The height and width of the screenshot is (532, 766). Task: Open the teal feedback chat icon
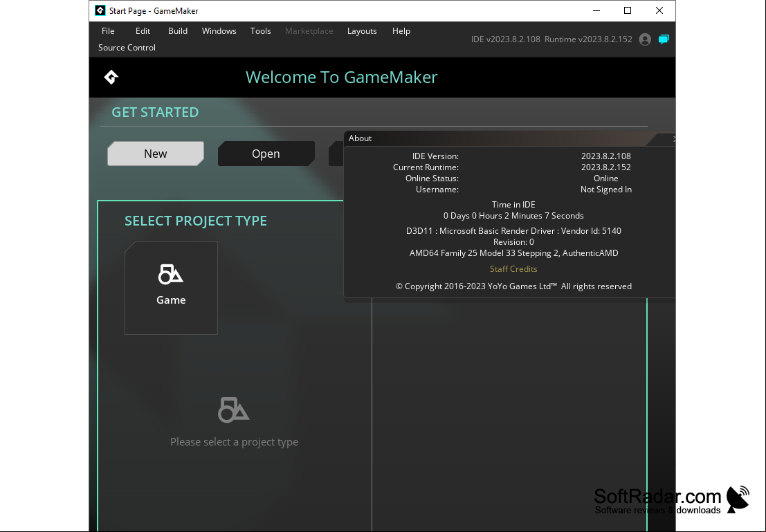(664, 39)
